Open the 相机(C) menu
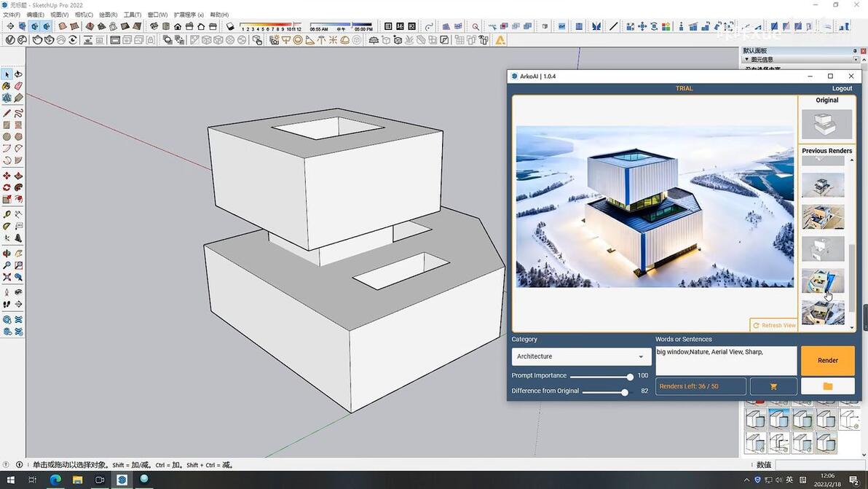Screen dimensions: 868x489 click(84, 15)
